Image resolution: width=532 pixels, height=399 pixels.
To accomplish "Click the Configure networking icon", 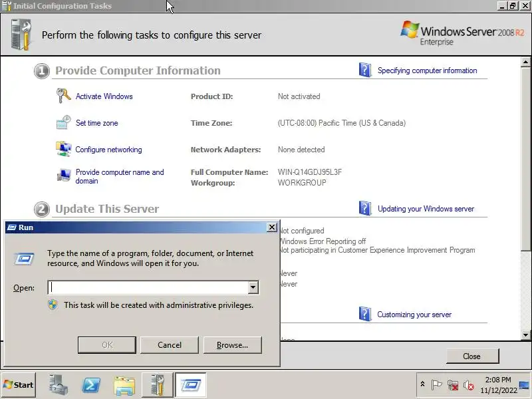I will pyautogui.click(x=63, y=149).
